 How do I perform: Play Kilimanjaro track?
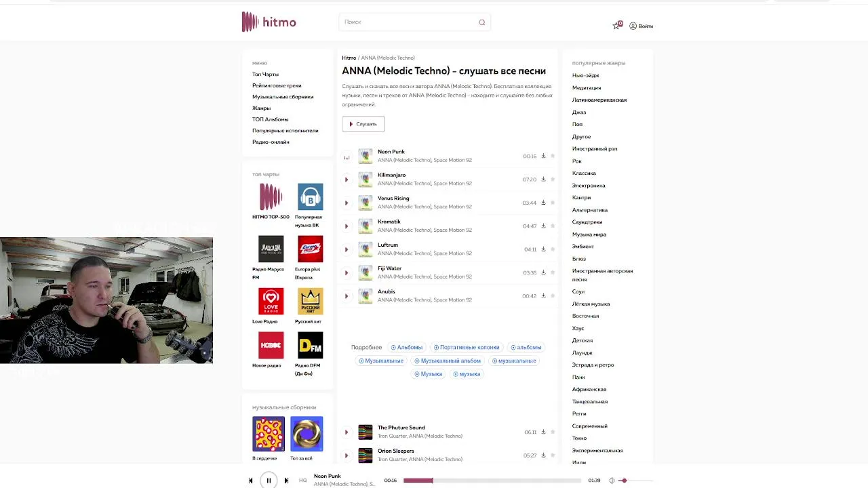point(347,180)
